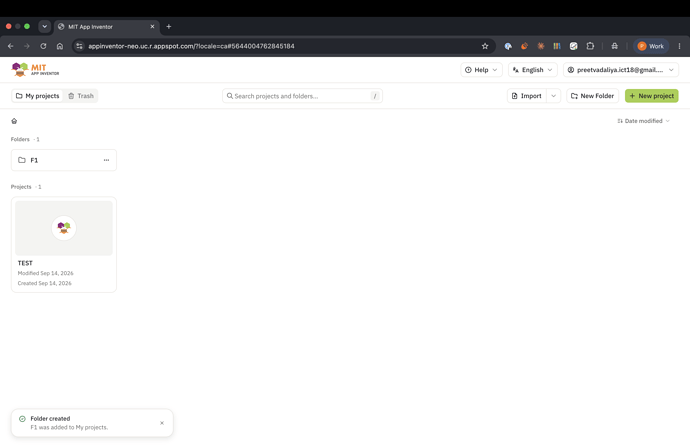
Task: Reload the current page
Action: pyautogui.click(x=43, y=46)
